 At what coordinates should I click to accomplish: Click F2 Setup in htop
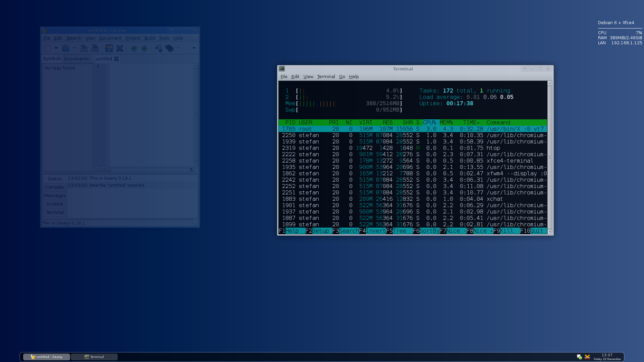[x=319, y=231]
